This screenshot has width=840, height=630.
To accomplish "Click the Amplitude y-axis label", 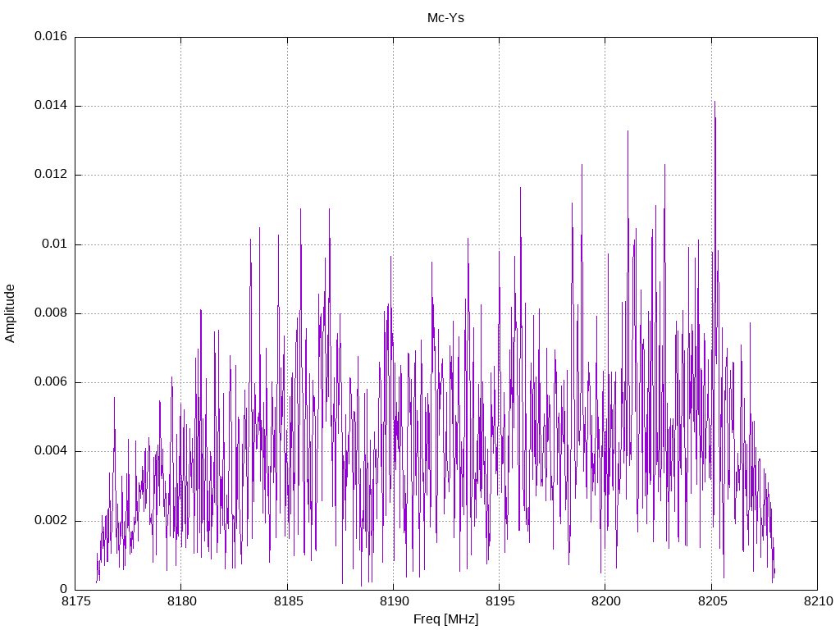I will point(10,313).
